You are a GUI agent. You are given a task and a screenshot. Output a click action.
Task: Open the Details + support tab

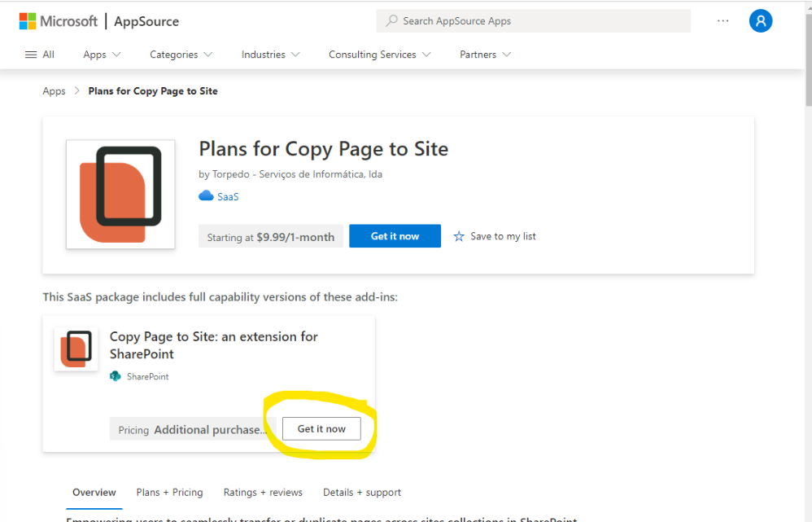[362, 493]
